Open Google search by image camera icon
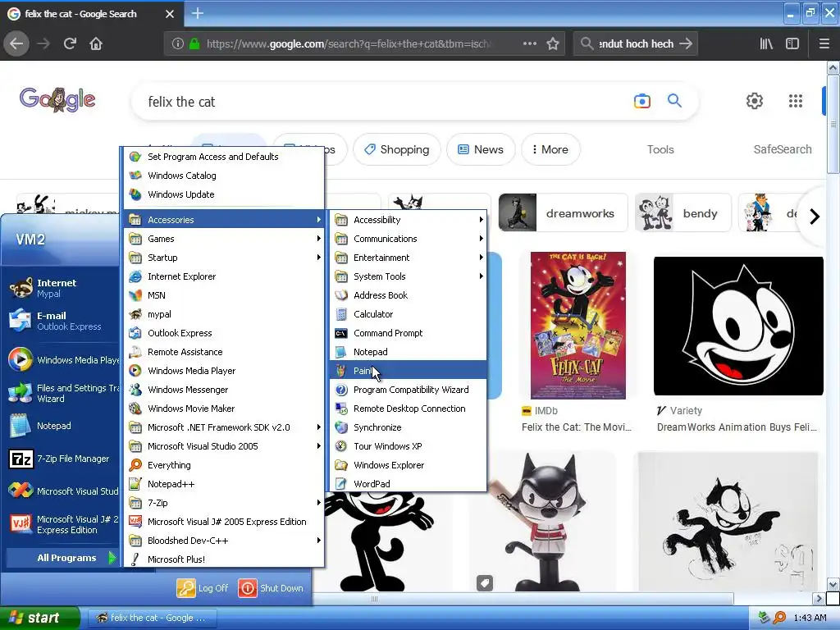The width and height of the screenshot is (840, 630). tap(641, 101)
